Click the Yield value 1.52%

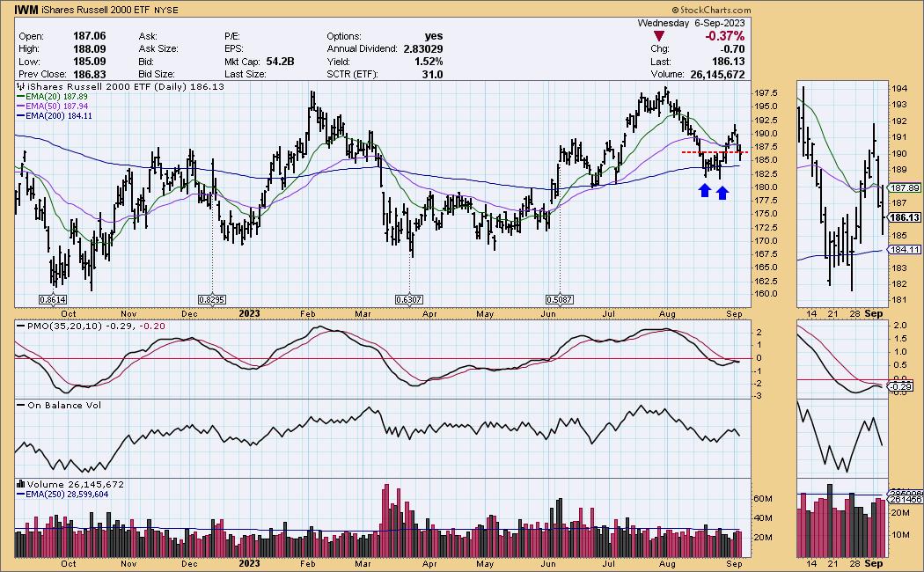pyautogui.click(x=429, y=62)
